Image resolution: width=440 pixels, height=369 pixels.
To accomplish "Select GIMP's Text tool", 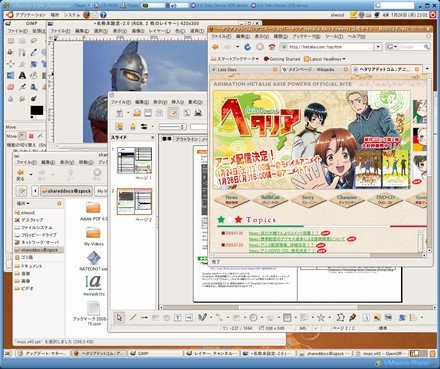I will 22,75.
